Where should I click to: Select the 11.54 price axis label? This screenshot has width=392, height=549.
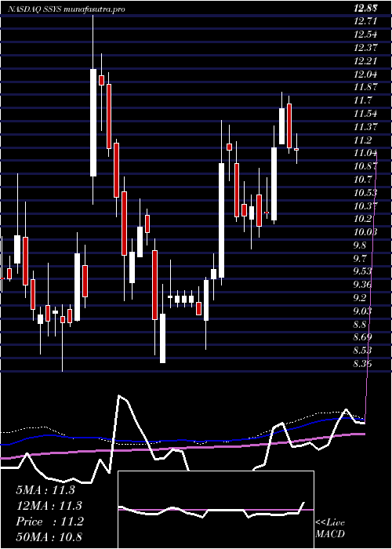coord(365,114)
